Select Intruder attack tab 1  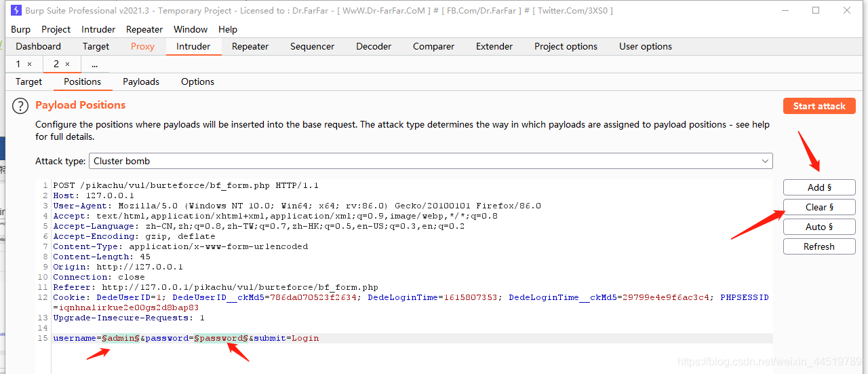(x=18, y=64)
